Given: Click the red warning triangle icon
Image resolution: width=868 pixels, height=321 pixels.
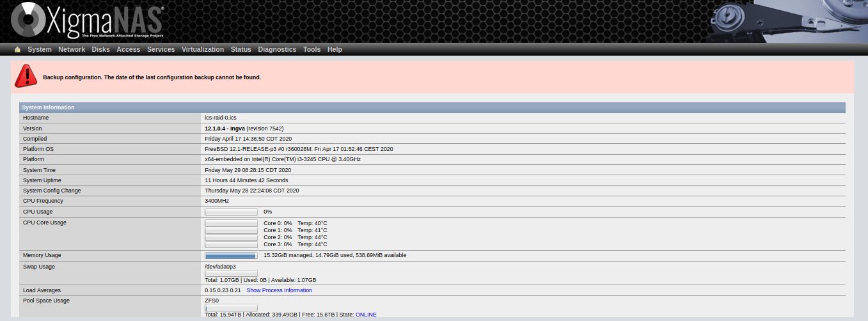Looking at the screenshot, I should [26, 76].
